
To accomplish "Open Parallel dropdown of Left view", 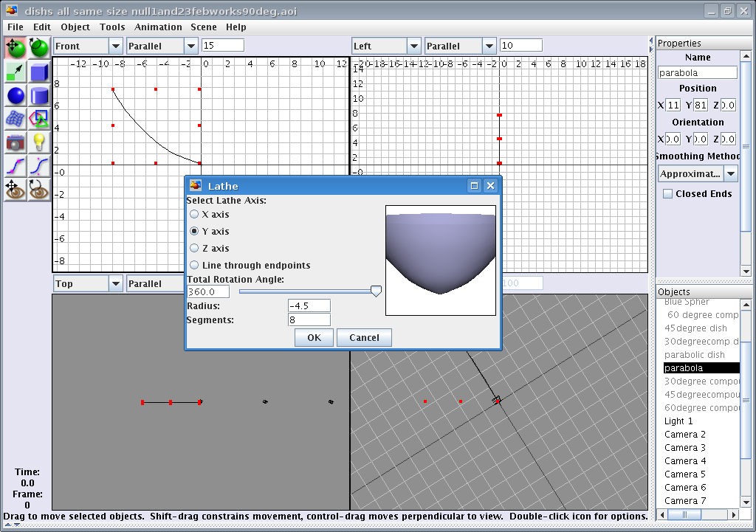I will tap(489, 46).
